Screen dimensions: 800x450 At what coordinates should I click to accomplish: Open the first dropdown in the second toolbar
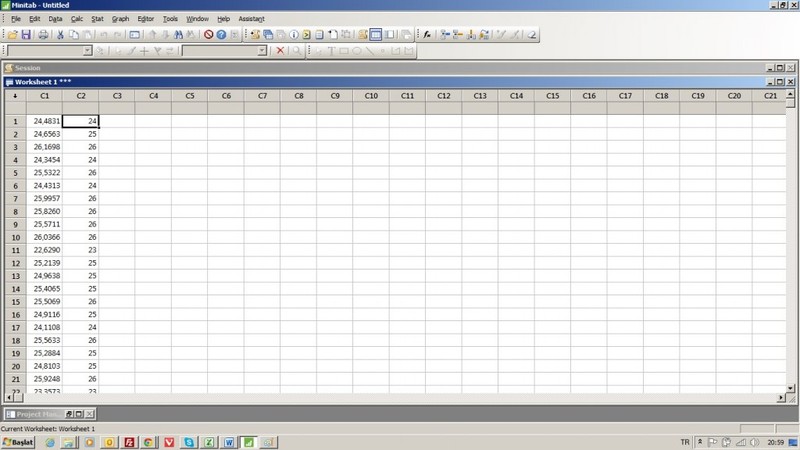click(x=87, y=50)
